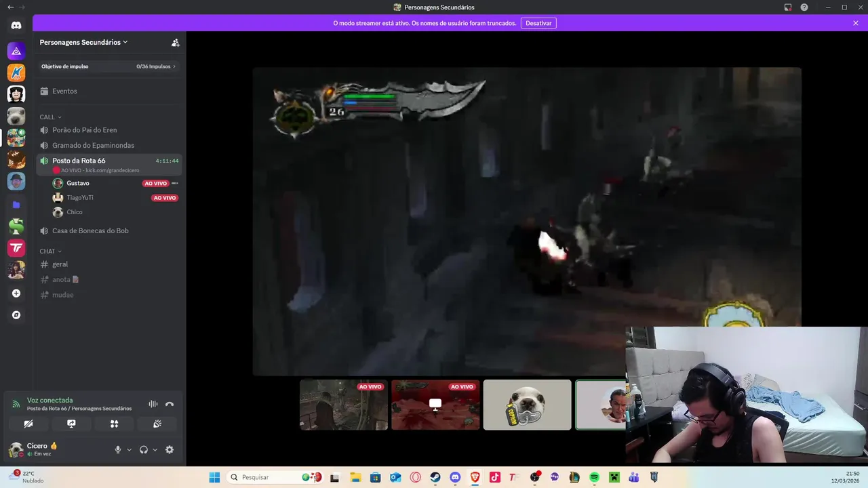Select the orange K server icon
This screenshot has height=488, width=868.
[16, 73]
